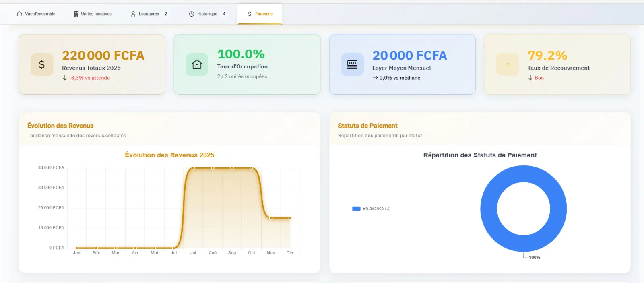The height and width of the screenshot is (283, 644).
Task: Click the 220 000 FCFA revenue figure
Action: click(103, 56)
